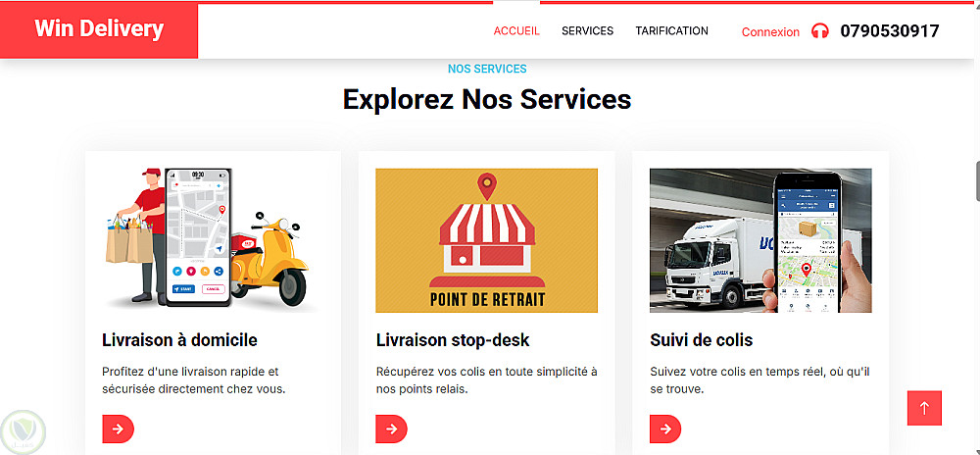This screenshot has width=980, height=455.
Task: Click the NOS SERVICES section label
Action: click(487, 69)
